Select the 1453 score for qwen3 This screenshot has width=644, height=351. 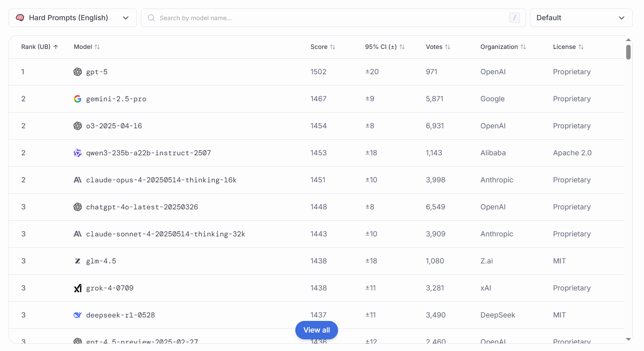pyautogui.click(x=319, y=153)
